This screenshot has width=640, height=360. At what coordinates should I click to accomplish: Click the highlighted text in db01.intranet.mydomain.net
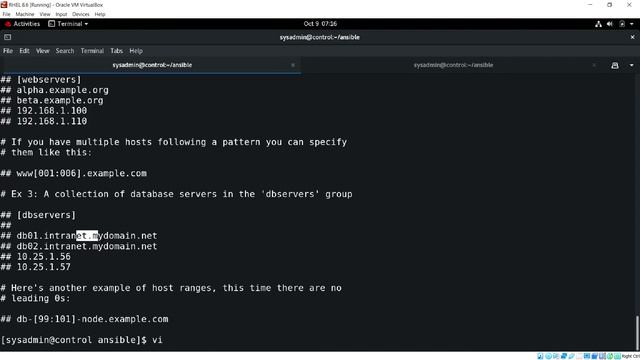coord(87,236)
